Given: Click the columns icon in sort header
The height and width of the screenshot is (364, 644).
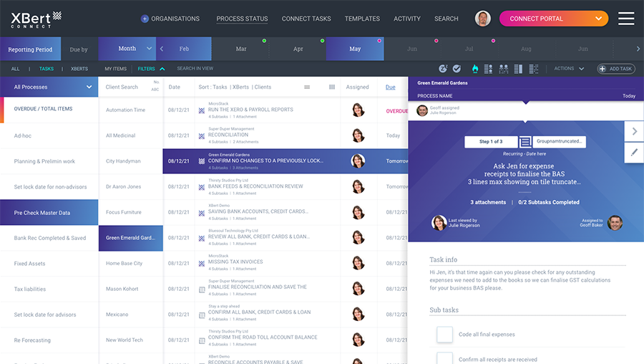Looking at the screenshot, I should pos(332,87).
